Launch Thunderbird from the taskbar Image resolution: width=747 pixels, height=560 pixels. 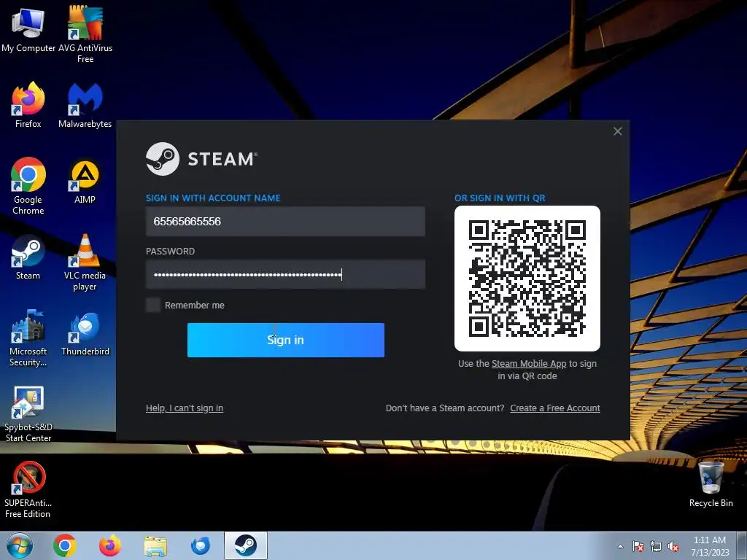coord(201,545)
